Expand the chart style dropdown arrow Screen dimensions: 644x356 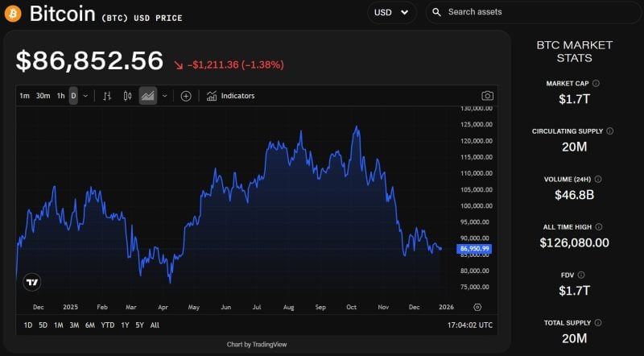pyautogui.click(x=164, y=96)
